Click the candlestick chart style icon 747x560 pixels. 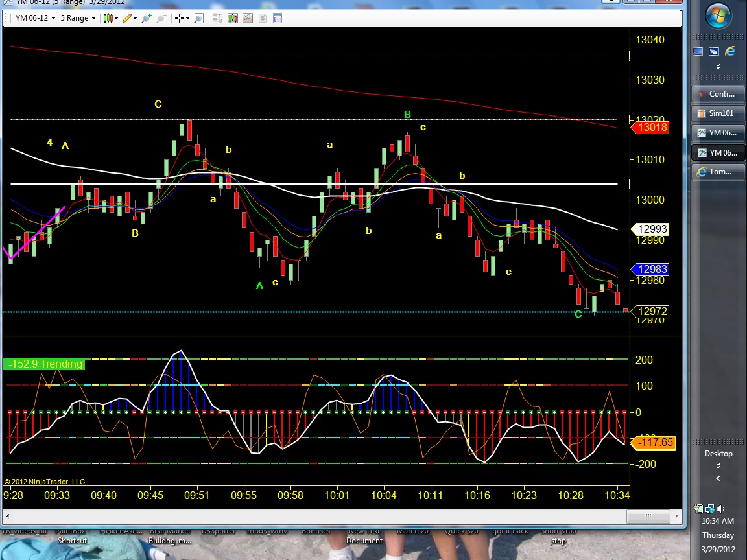(x=108, y=18)
